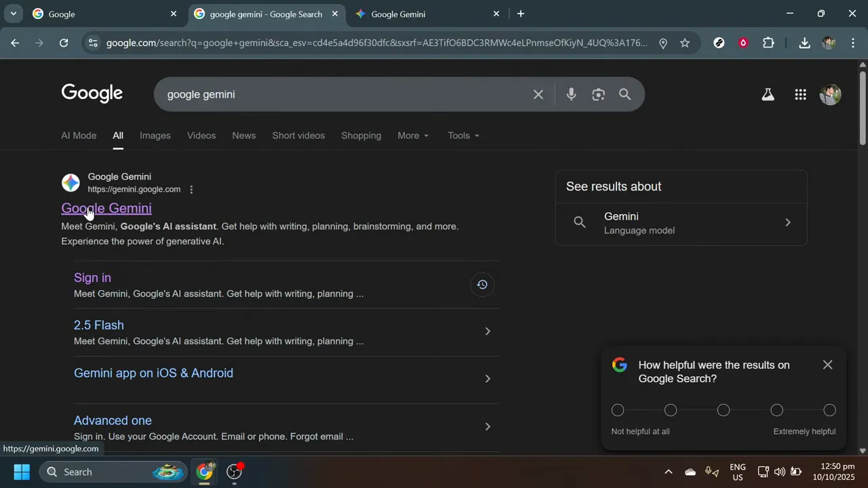Open Search Labs flask icon

pos(768,95)
